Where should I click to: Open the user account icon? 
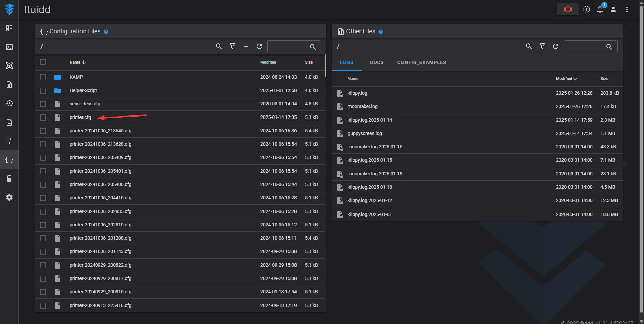coord(613,9)
